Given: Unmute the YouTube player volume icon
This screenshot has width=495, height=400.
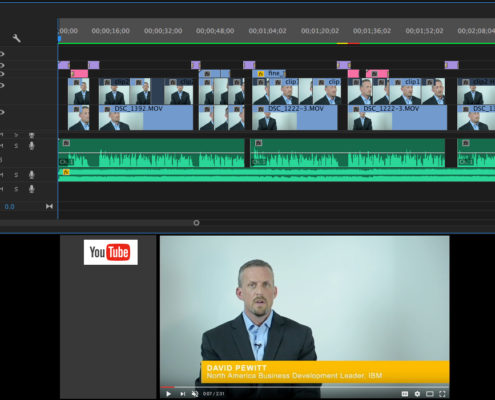Looking at the screenshot, I should pos(195,394).
